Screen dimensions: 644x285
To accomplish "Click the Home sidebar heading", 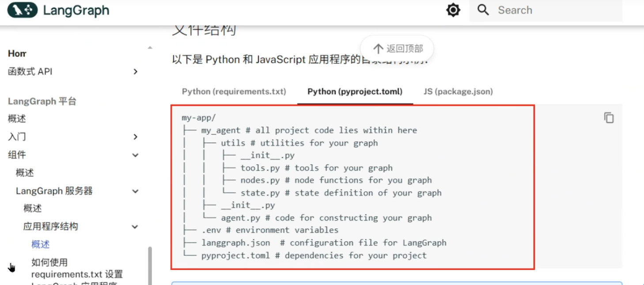I will (17, 53).
